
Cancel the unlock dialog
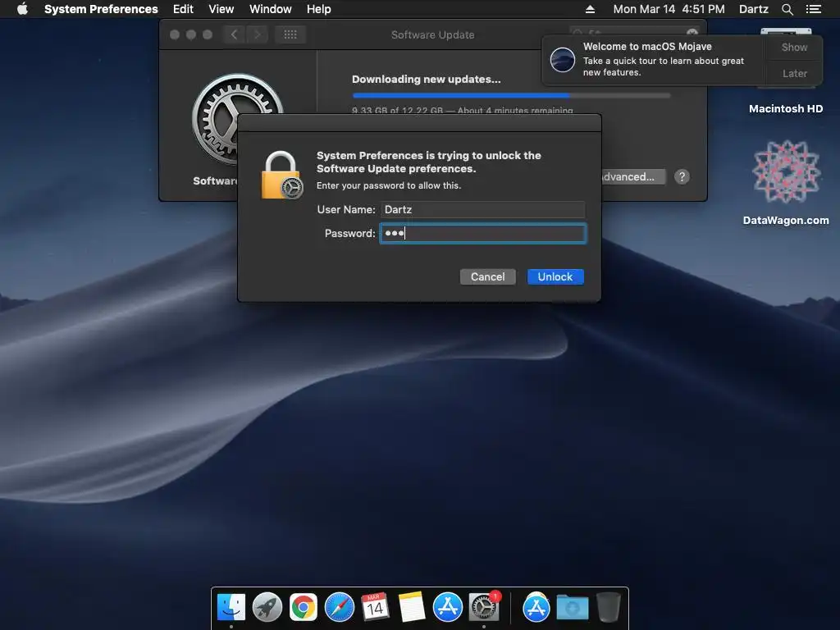point(487,277)
